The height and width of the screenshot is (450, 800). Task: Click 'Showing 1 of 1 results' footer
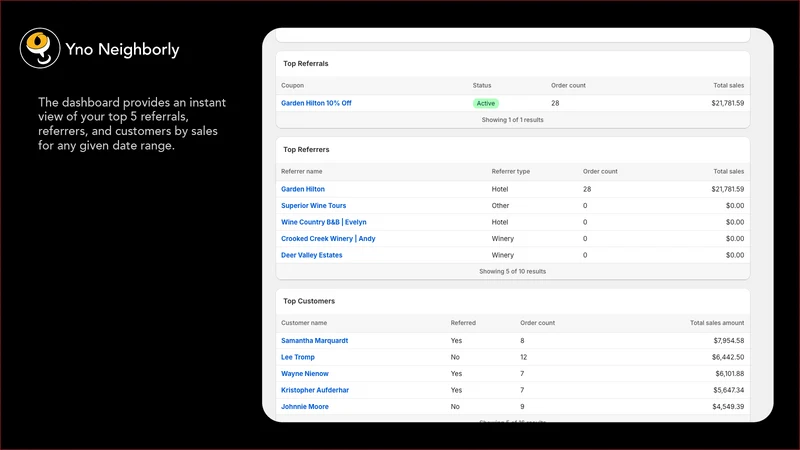point(512,120)
